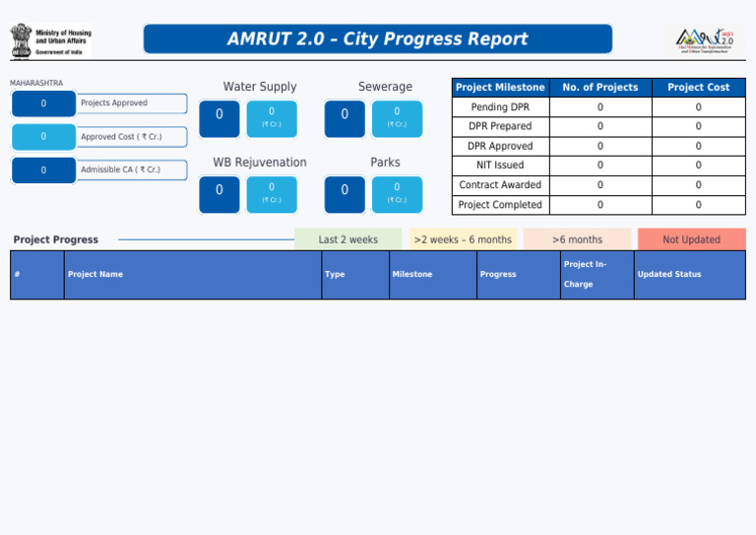Click the Approved Cost (₹ Cr.) label

(x=132, y=137)
